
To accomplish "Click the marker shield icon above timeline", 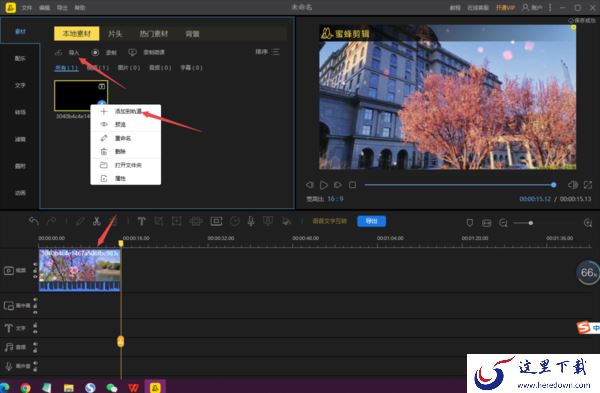I will point(470,223).
